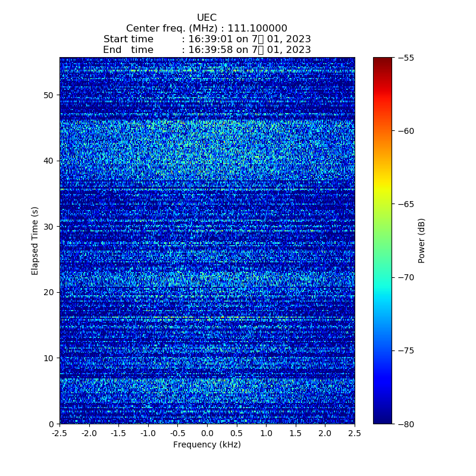This screenshot has height=476, width=476.
Task: Click the 20 elapsed time tick label
Action: (48, 292)
